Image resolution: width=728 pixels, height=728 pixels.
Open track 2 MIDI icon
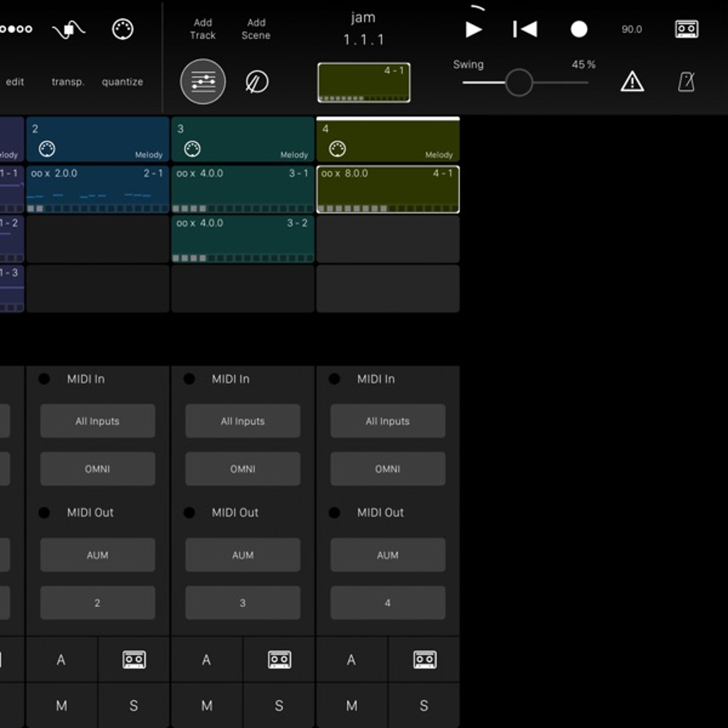click(x=47, y=149)
